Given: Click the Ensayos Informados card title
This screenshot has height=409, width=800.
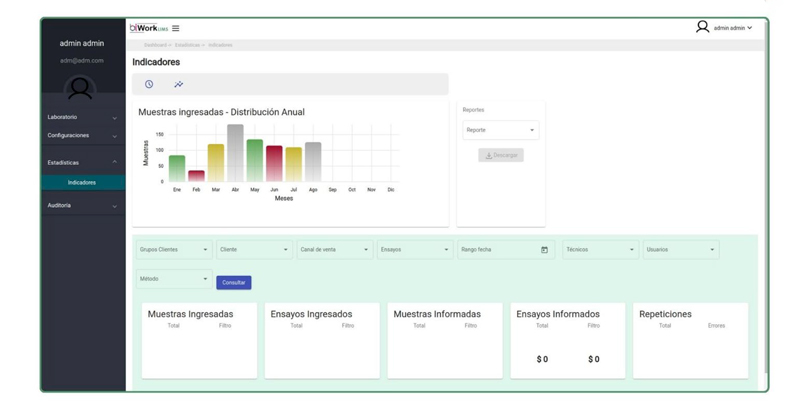Looking at the screenshot, I should point(558,314).
